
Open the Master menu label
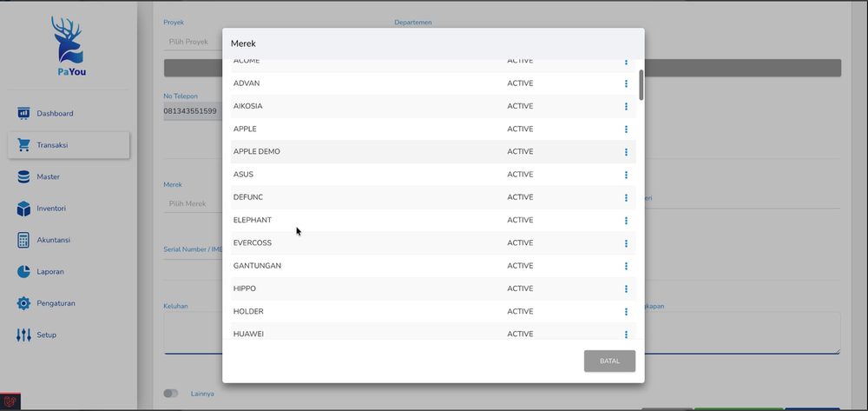click(x=48, y=176)
